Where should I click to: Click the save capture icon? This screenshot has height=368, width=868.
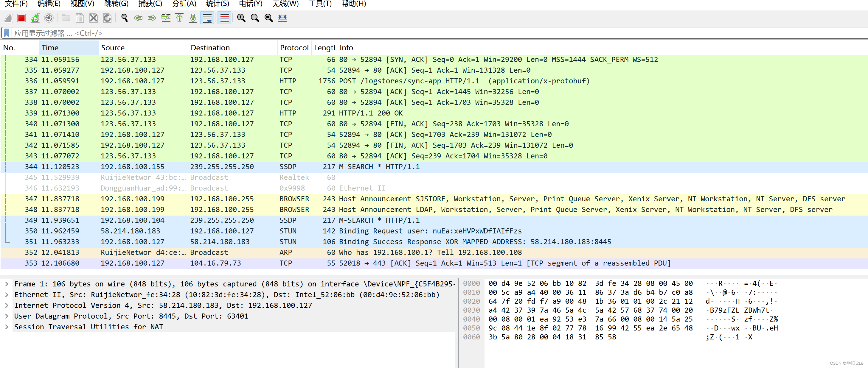coord(80,18)
